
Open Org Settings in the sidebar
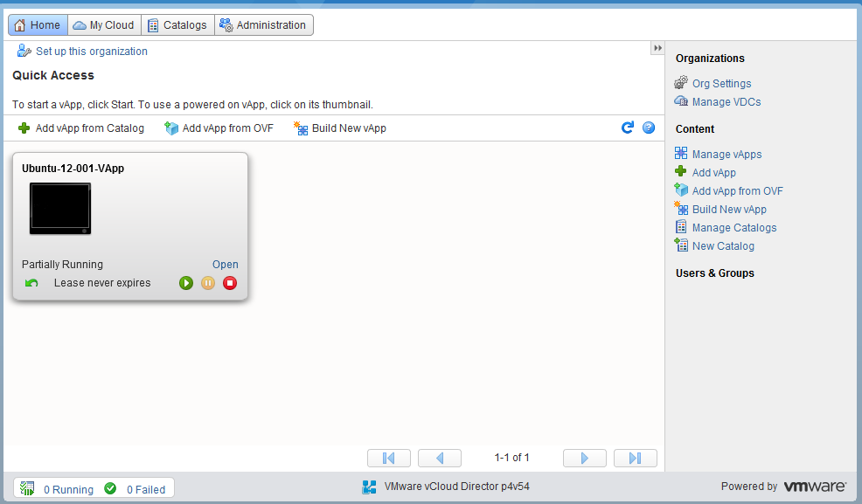[721, 84]
